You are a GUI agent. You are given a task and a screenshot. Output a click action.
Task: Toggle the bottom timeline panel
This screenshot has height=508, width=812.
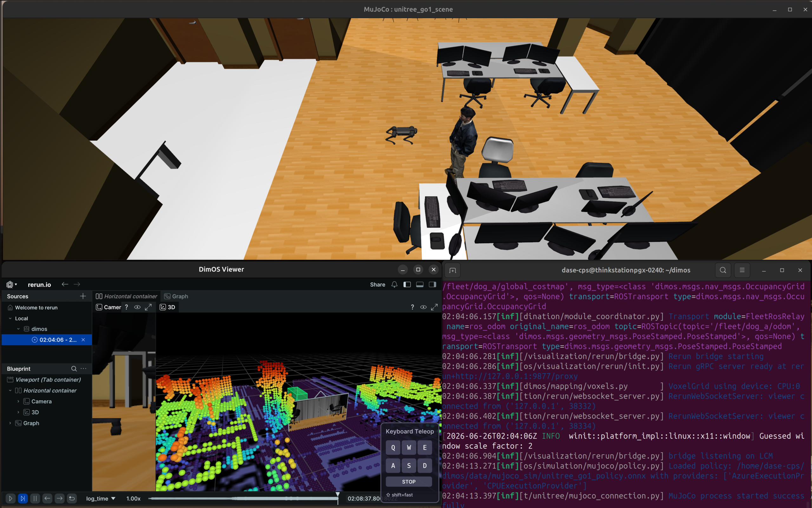(420, 285)
